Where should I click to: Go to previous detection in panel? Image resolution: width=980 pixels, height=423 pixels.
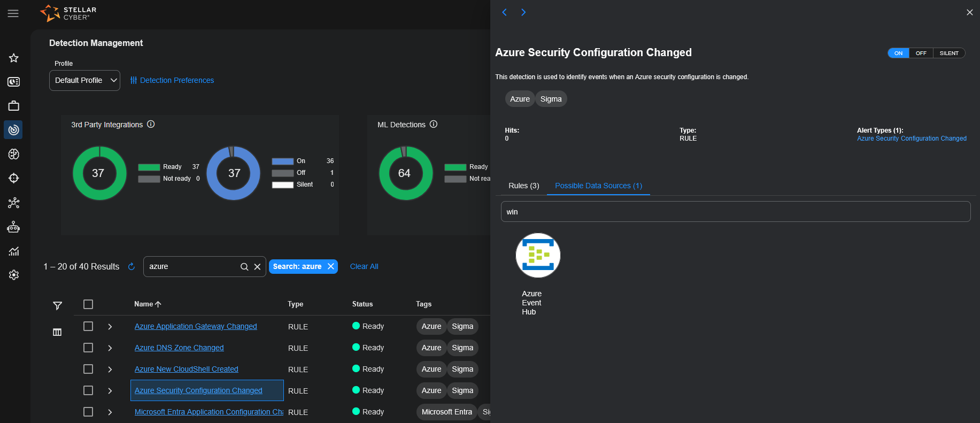[504, 12]
